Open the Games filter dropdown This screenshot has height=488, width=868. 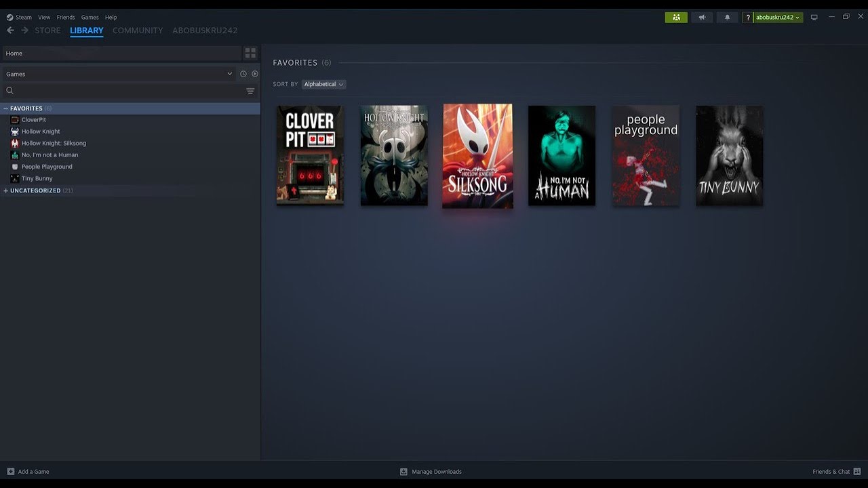[119, 74]
